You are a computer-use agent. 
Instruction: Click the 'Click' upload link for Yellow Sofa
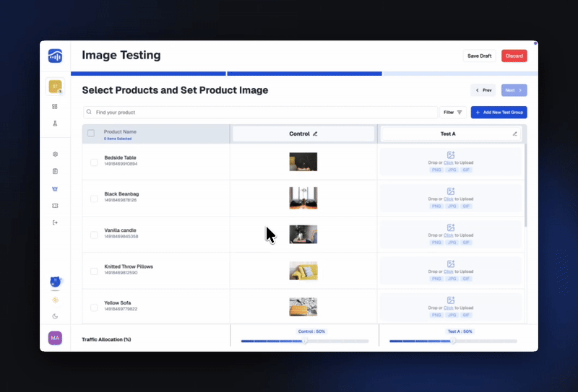coord(448,308)
